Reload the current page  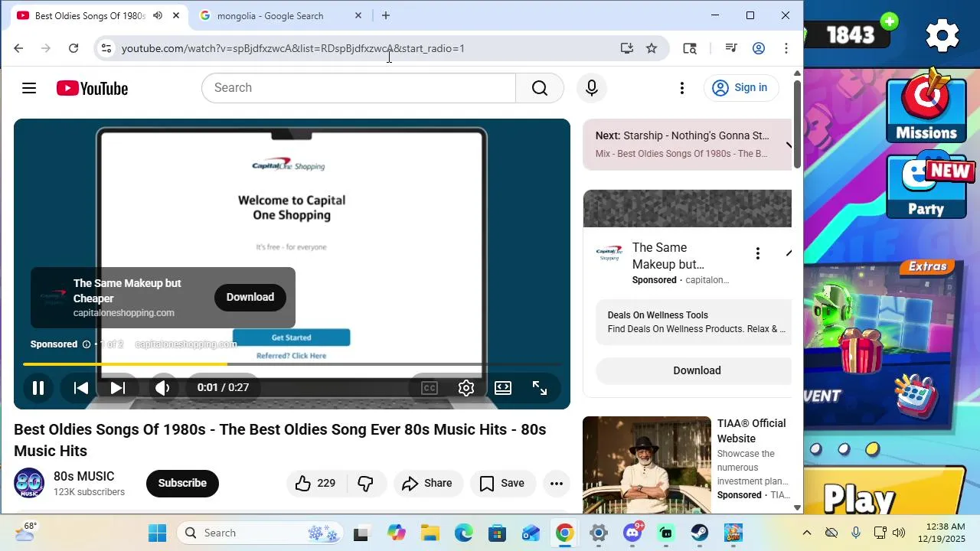pyautogui.click(x=73, y=48)
